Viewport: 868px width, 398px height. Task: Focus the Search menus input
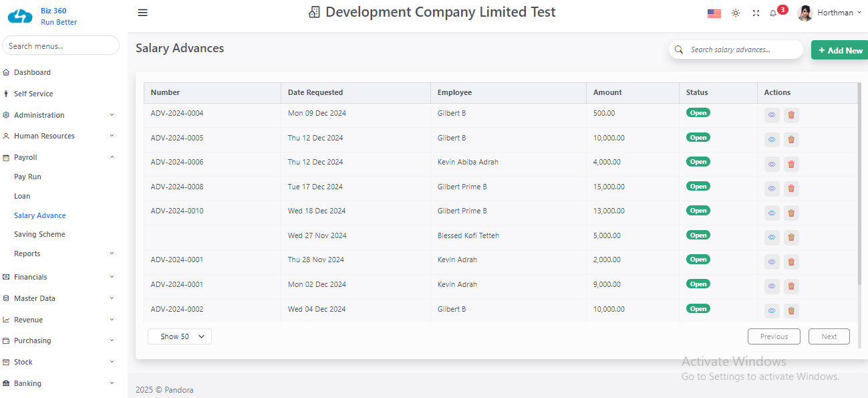(x=61, y=45)
